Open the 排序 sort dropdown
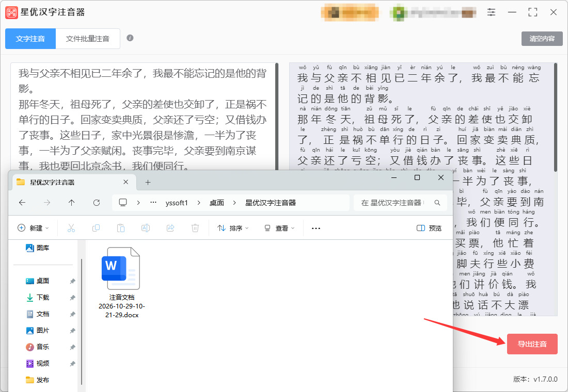568x392 pixels. tap(233, 228)
